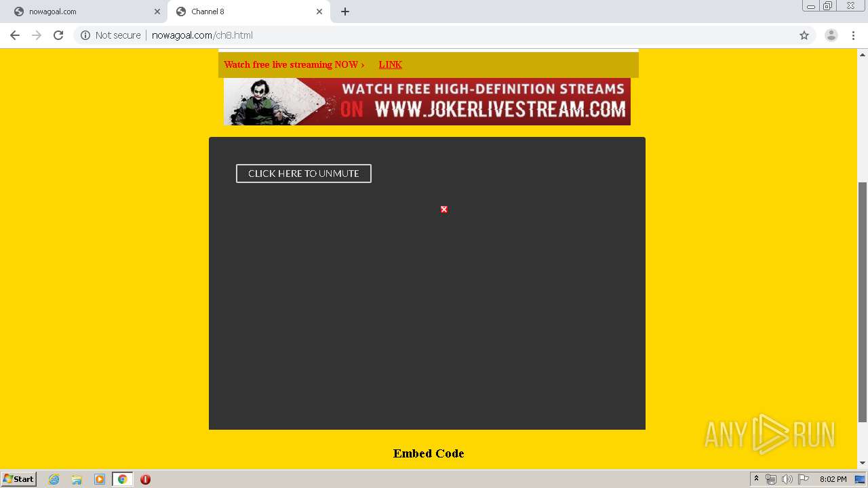Click the 8:02 PM clock
Image resolution: width=868 pixels, height=488 pixels.
coord(833,479)
